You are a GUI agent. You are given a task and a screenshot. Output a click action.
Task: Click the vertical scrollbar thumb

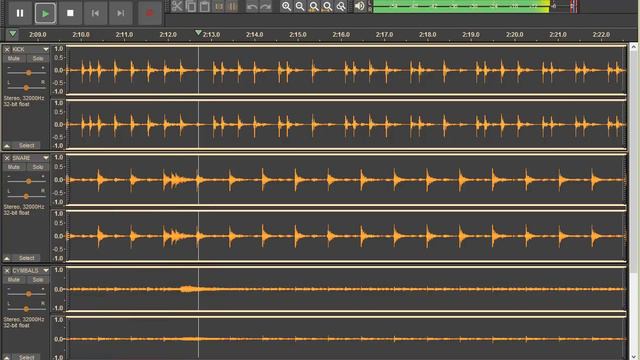[633, 162]
